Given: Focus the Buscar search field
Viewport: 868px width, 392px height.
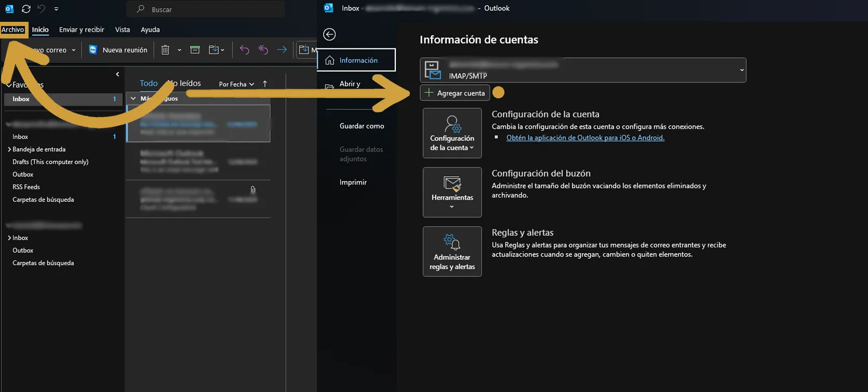Looking at the screenshot, I should [206, 9].
